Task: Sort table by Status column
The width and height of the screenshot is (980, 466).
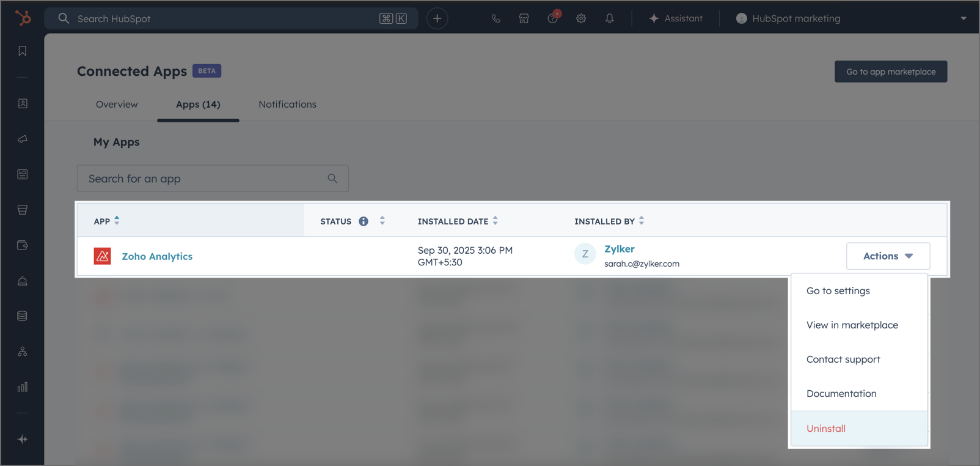Action: point(382,221)
